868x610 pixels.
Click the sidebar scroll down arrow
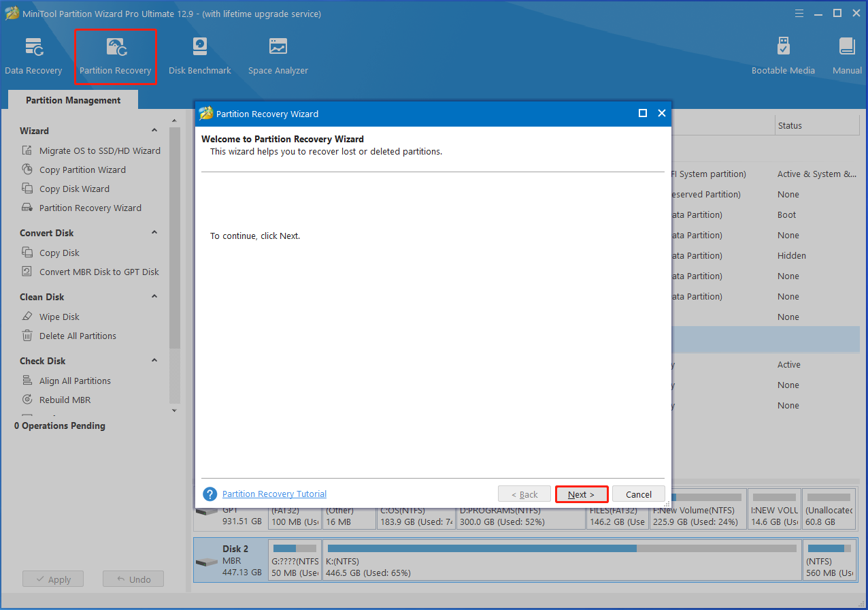click(175, 411)
